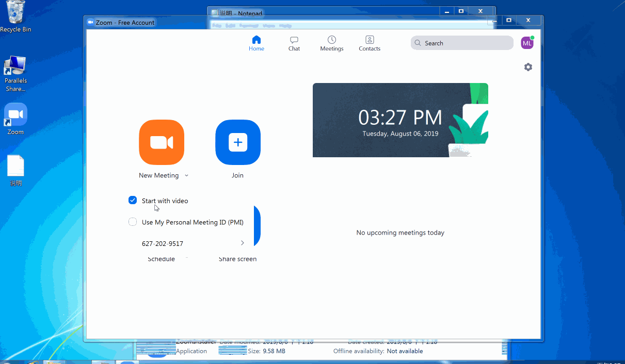Select the Zoom desktop shortcut icon
This screenshot has width=625, height=364.
15,119
